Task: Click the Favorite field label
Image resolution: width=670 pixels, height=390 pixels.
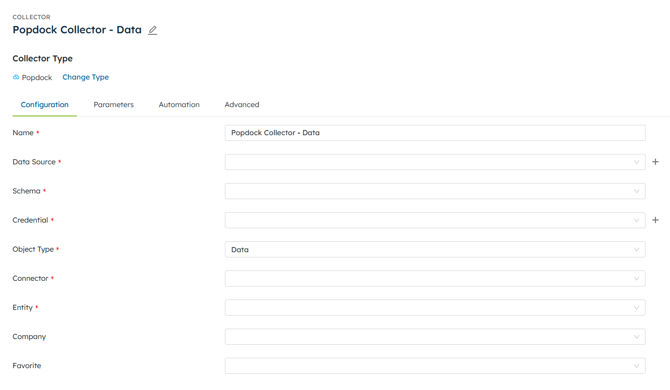Action: pos(26,366)
